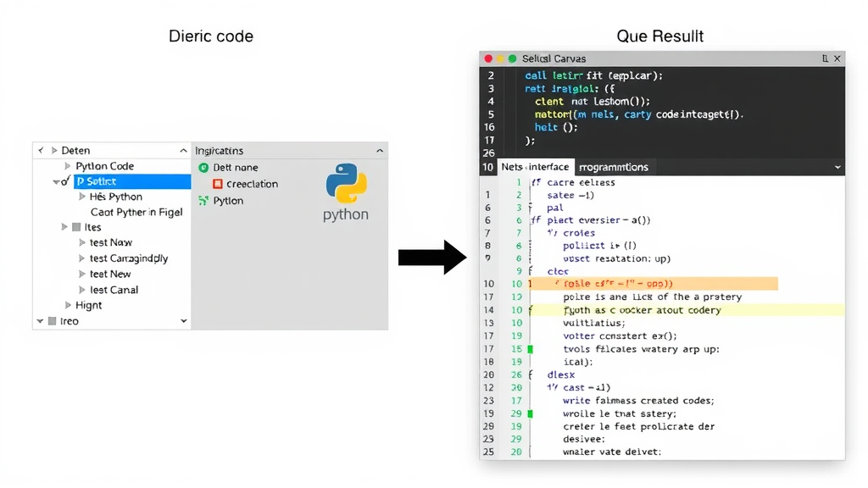The height and width of the screenshot is (488, 868).
Task: Open the rrogrammtions tab
Action: 613,167
